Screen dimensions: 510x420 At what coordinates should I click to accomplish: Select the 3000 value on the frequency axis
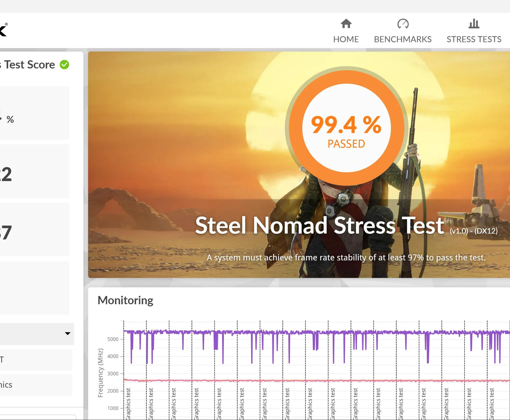click(x=113, y=373)
